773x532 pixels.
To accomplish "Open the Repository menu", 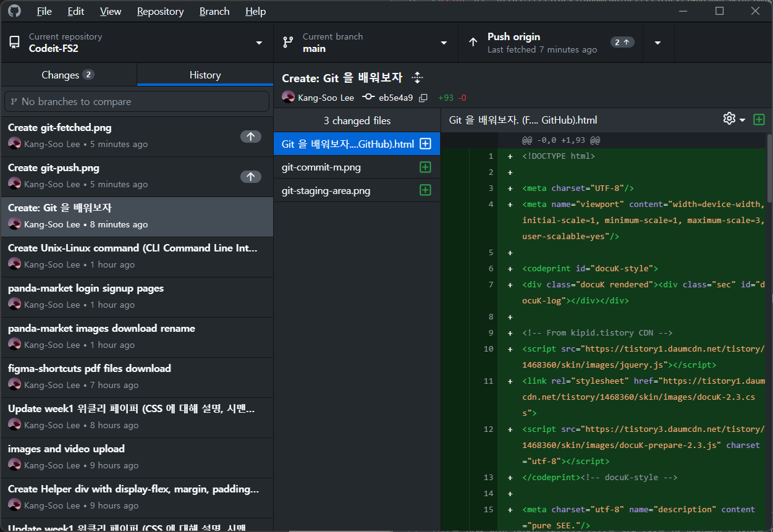I will click(x=160, y=11).
